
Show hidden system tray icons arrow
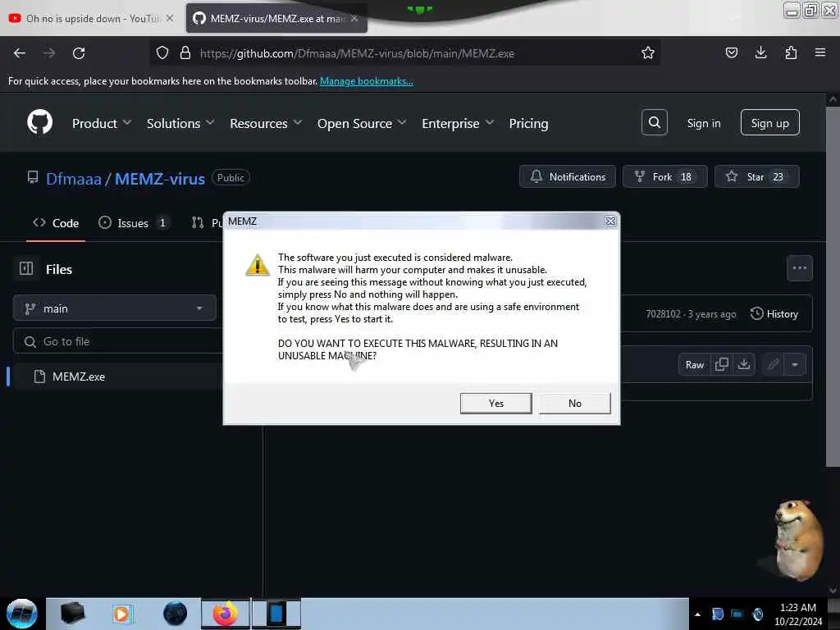click(697, 614)
